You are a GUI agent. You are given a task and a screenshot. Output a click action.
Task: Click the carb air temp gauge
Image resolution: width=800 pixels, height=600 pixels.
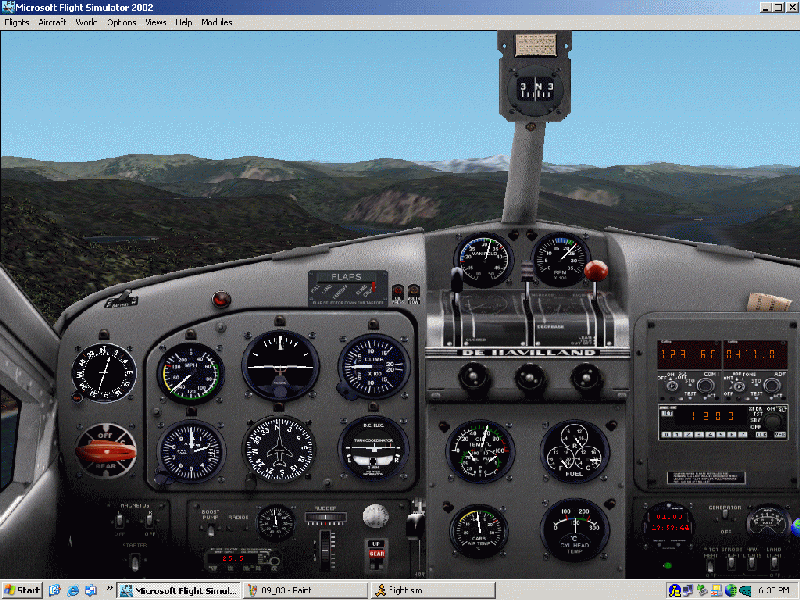click(x=479, y=531)
